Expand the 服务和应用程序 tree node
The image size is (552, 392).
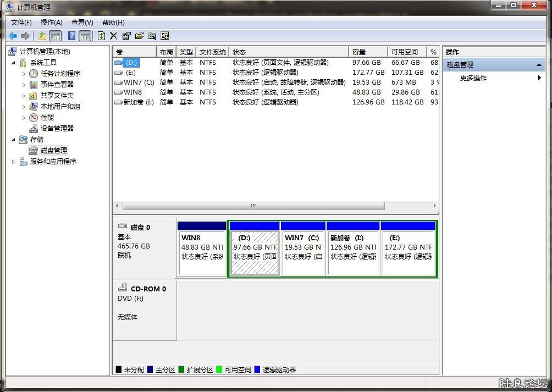(14, 162)
